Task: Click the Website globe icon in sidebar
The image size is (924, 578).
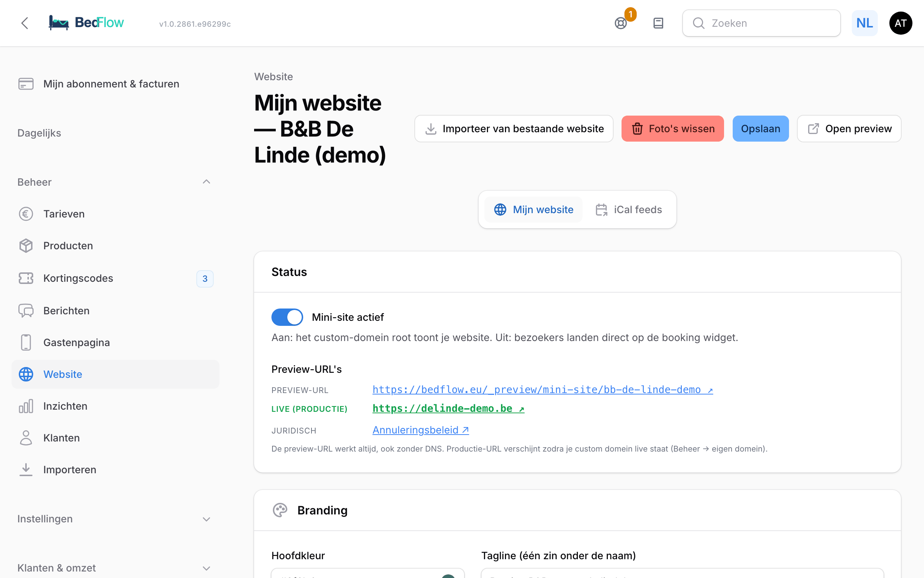Action: (x=26, y=374)
